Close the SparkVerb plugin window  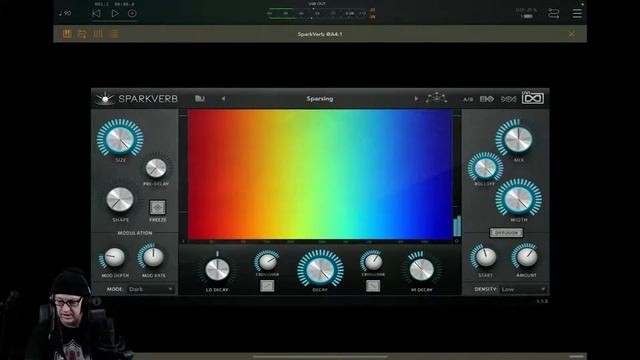[x=572, y=34]
